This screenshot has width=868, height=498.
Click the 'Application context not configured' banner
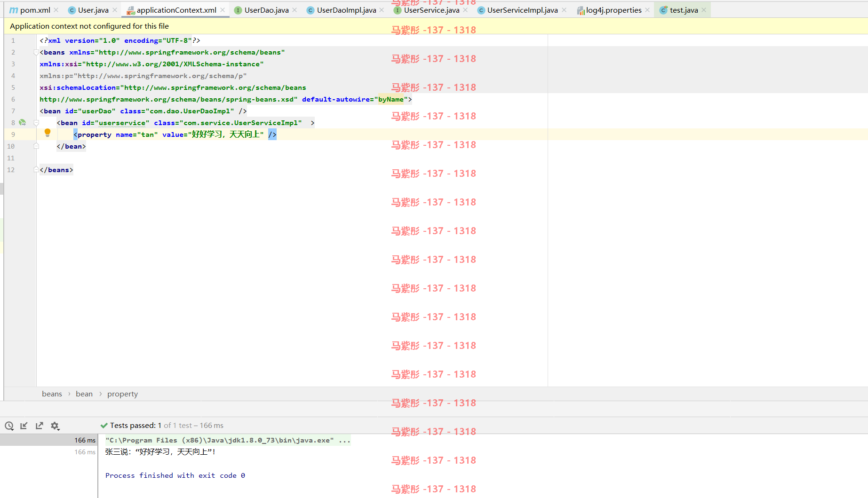coord(89,26)
